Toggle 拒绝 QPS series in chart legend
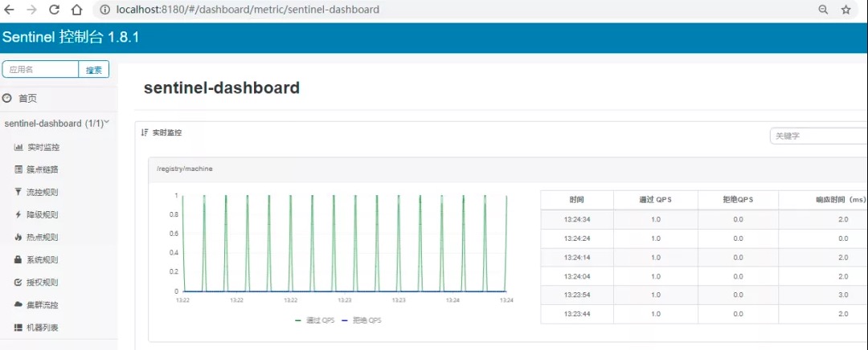This screenshot has width=868, height=350. click(x=362, y=320)
